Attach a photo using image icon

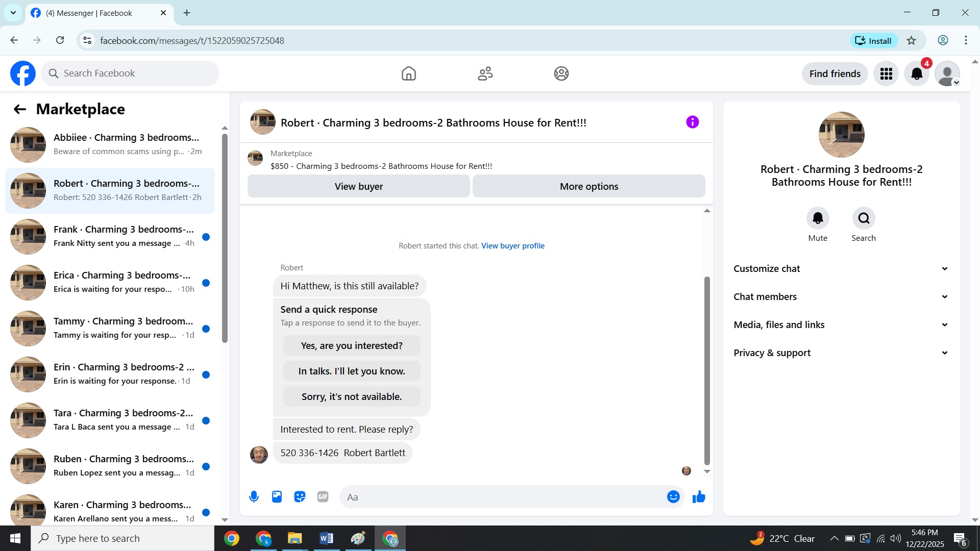(277, 496)
